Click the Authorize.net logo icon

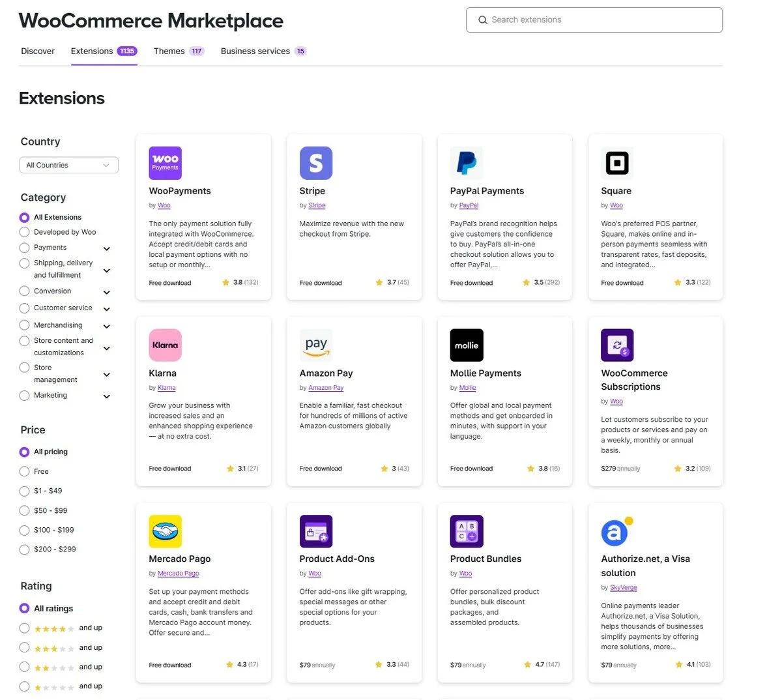coord(617,532)
